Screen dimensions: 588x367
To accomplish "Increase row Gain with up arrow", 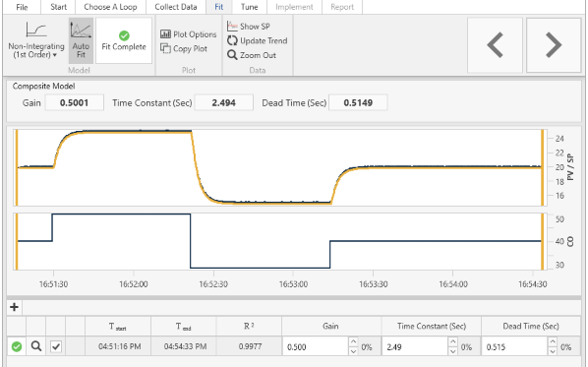I will [x=353, y=341].
